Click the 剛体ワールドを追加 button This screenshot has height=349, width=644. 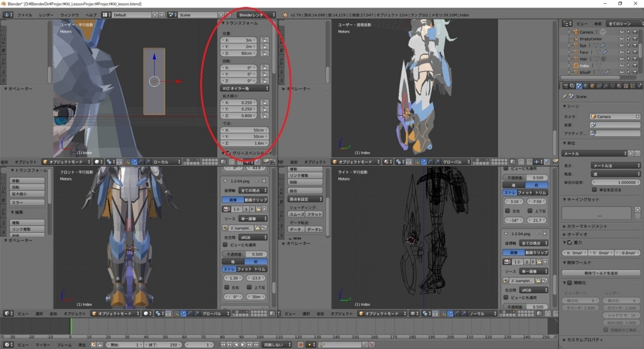[x=601, y=273]
